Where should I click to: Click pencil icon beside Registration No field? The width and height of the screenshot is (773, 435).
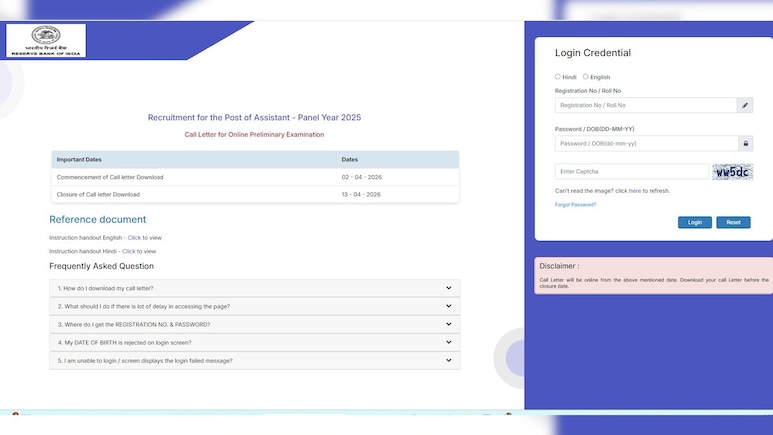pyautogui.click(x=745, y=105)
